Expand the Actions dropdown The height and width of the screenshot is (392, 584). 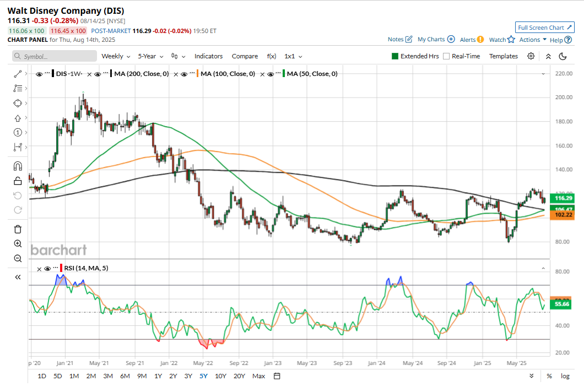533,40
